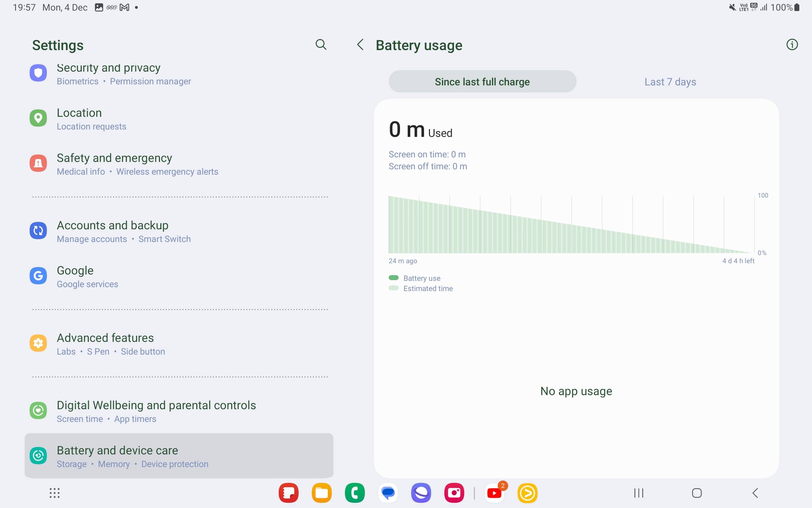This screenshot has width=812, height=508.
Task: Open the Messages app in taskbar
Action: coord(388,493)
